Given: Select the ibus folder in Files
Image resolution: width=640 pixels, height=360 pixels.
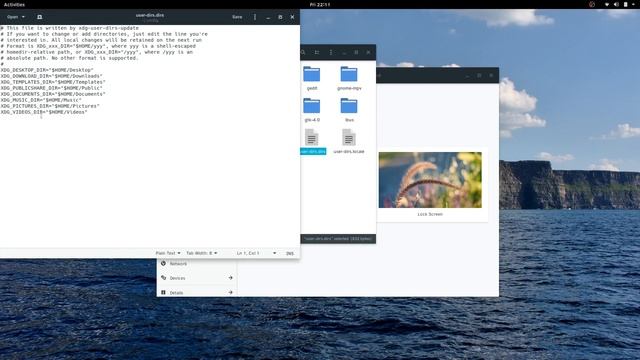Looking at the screenshot, I should [349, 109].
